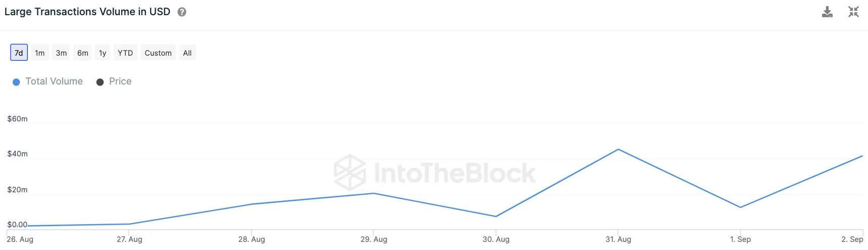Click the blue Total Volume legend dot
The image size is (868, 250).
click(x=16, y=82)
